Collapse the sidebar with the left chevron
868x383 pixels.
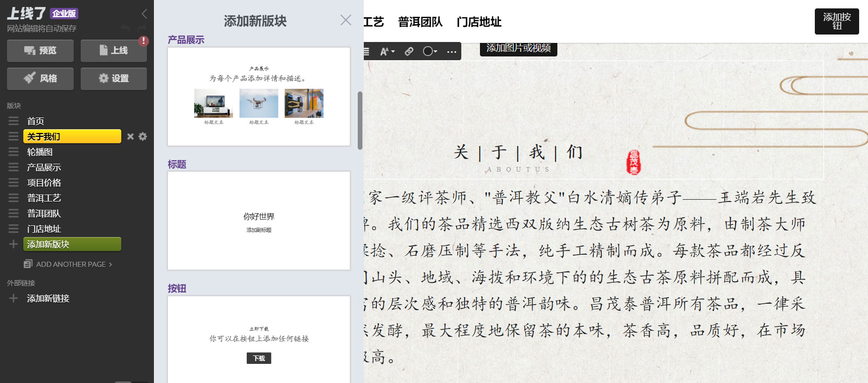(144, 14)
